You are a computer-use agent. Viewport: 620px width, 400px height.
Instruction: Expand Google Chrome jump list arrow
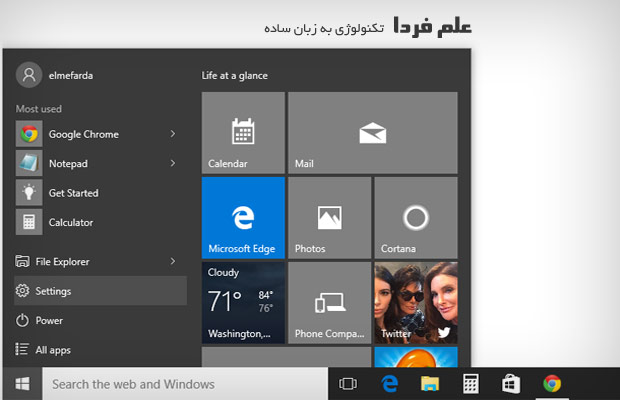pyautogui.click(x=173, y=134)
